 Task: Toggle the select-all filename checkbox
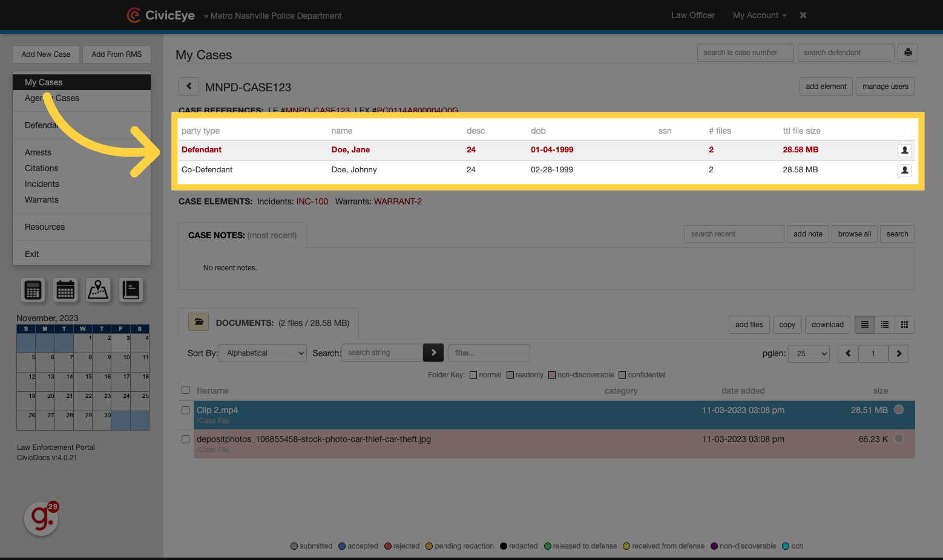point(186,390)
